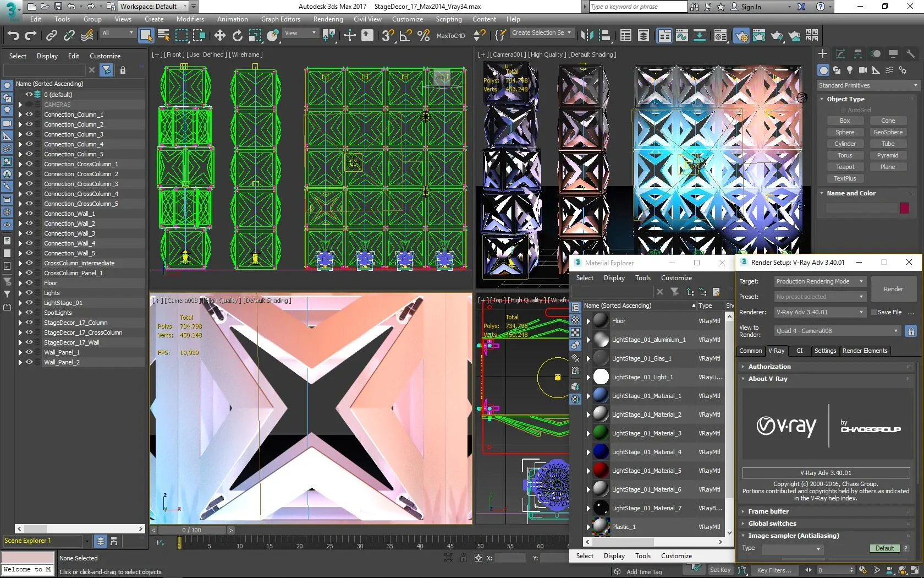Click the Default button in Image sampler
This screenshot has height=578, width=924.
coord(884,548)
